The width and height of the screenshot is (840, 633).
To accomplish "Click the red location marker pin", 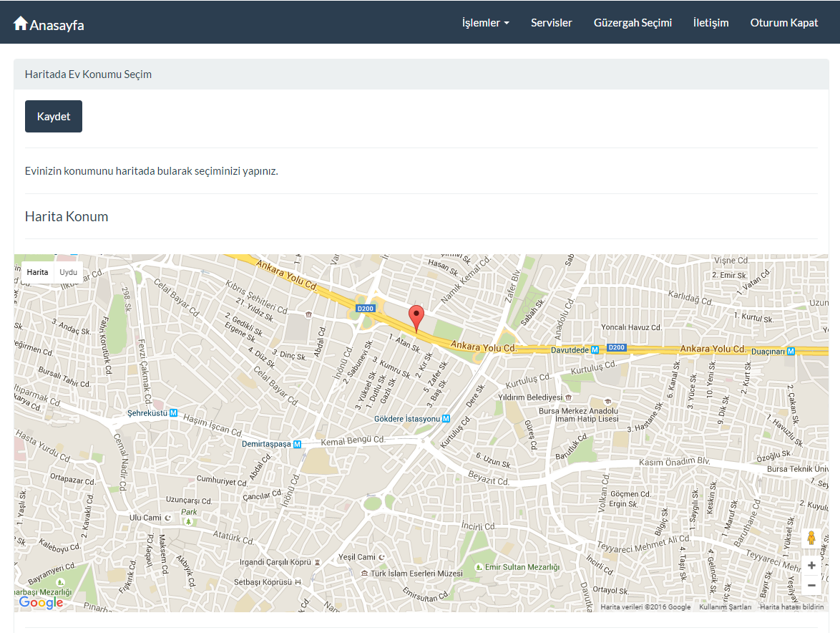I will (x=416, y=319).
